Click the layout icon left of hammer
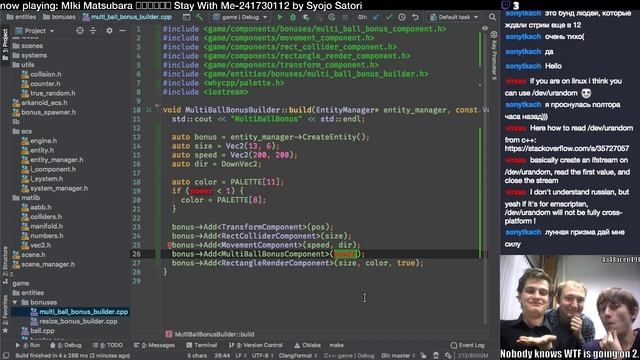The height and width of the screenshot is (360, 640). pos(186,17)
